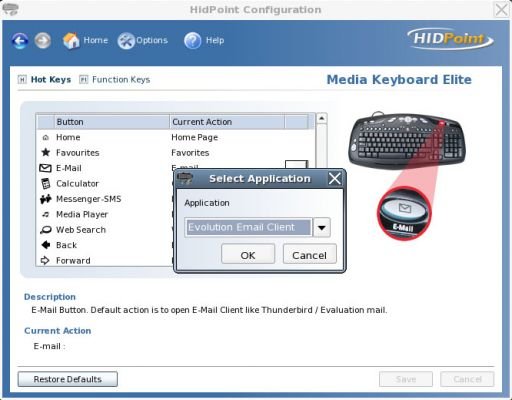The height and width of the screenshot is (400, 512).
Task: Click the Evolution Email Client combo field
Action: point(248,228)
